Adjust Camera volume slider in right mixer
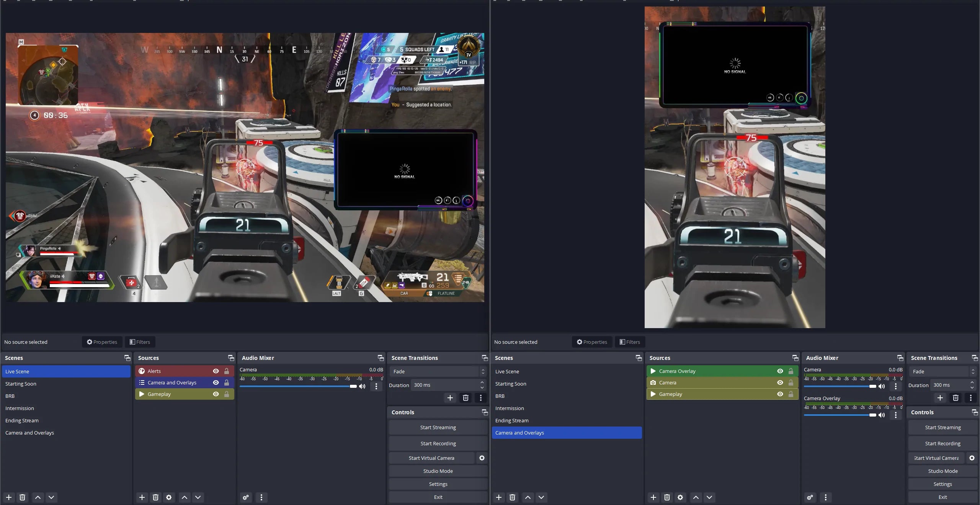Image resolution: width=980 pixels, height=505 pixels. (x=840, y=386)
